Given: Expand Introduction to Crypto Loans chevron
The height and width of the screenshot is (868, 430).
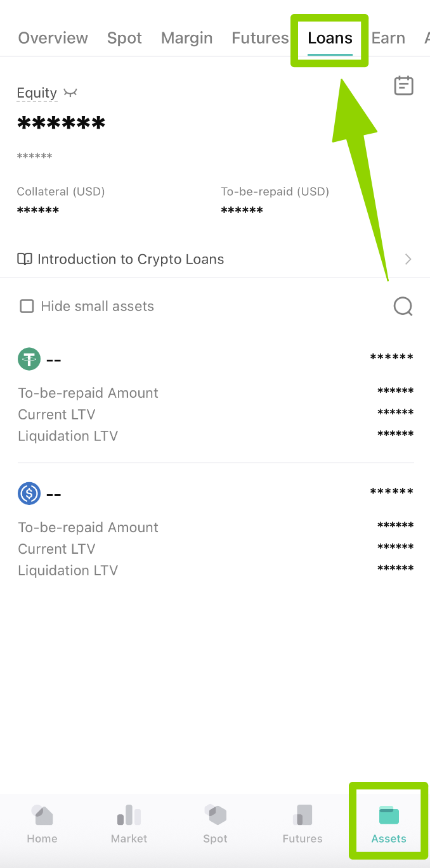Looking at the screenshot, I should [x=408, y=259].
